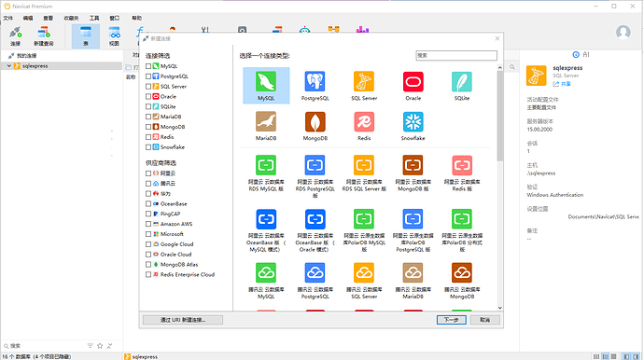
Task: Click the share link under sqlexpress
Action: 562,84
